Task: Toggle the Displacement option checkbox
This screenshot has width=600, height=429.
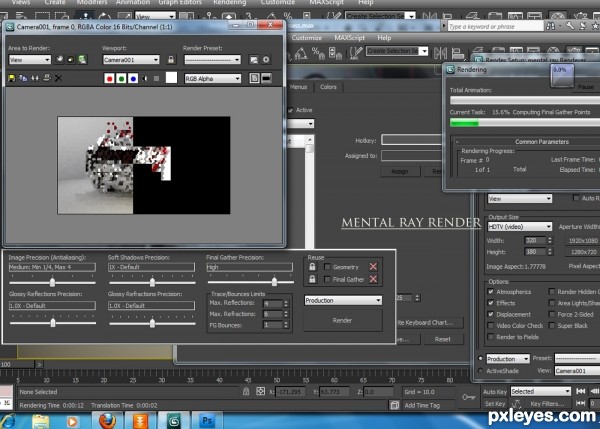Action: [491, 314]
